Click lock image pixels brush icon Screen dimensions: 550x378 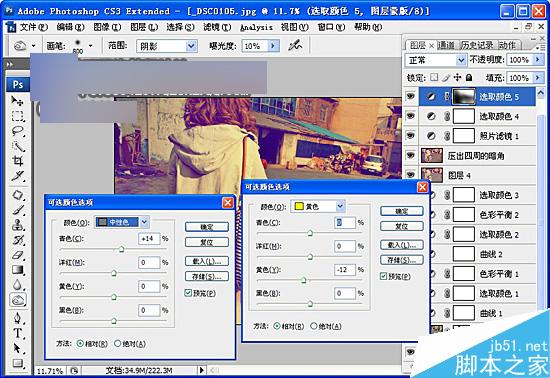click(x=446, y=77)
